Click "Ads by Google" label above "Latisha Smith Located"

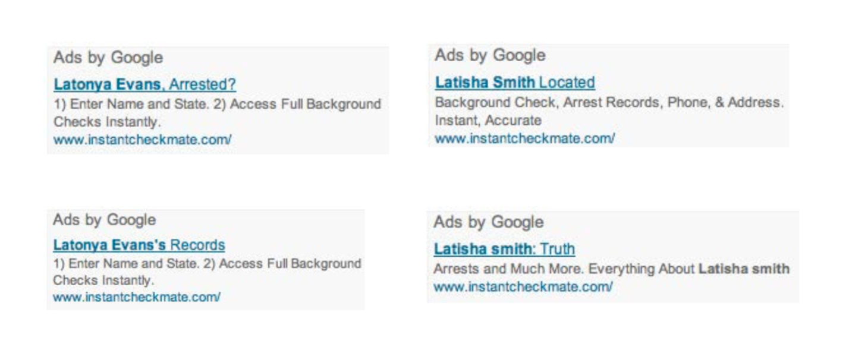[489, 55]
